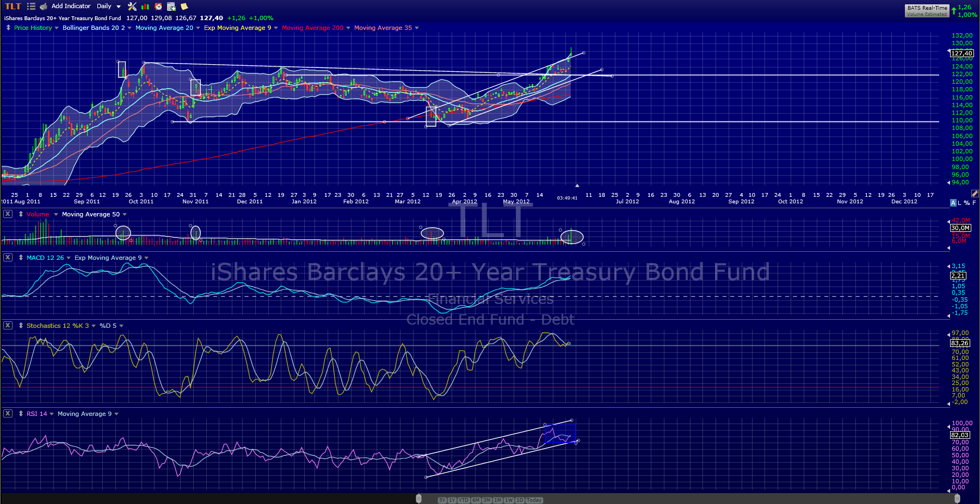Open RSI Moving Average 9 dropdown

[116, 414]
